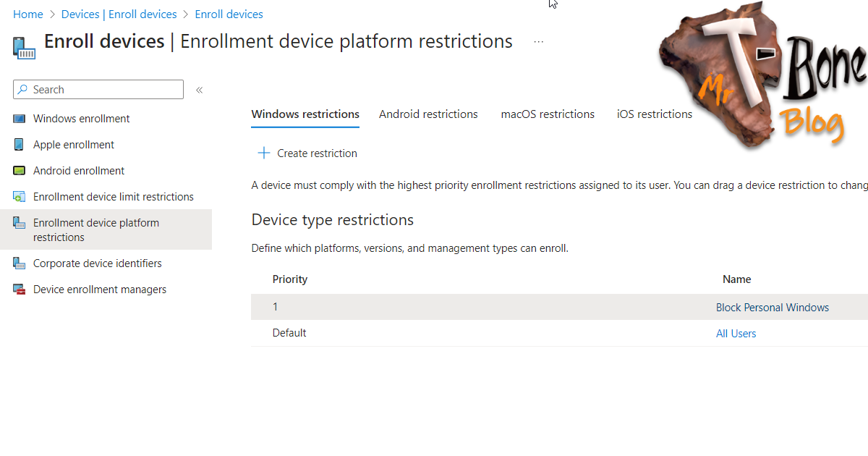Viewport: 868px width, 456px height.
Task: Click the Corporate device identifiers icon
Action: [20, 263]
